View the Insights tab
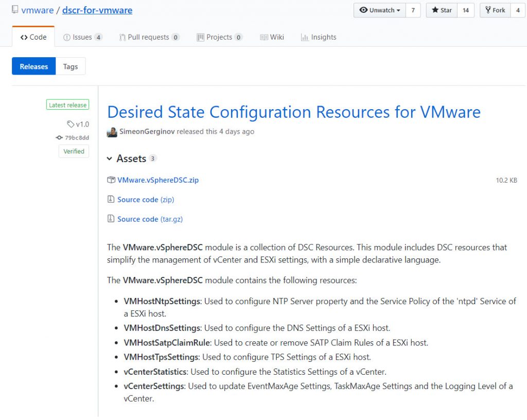The height and width of the screenshot is (420, 527). pyautogui.click(x=319, y=37)
